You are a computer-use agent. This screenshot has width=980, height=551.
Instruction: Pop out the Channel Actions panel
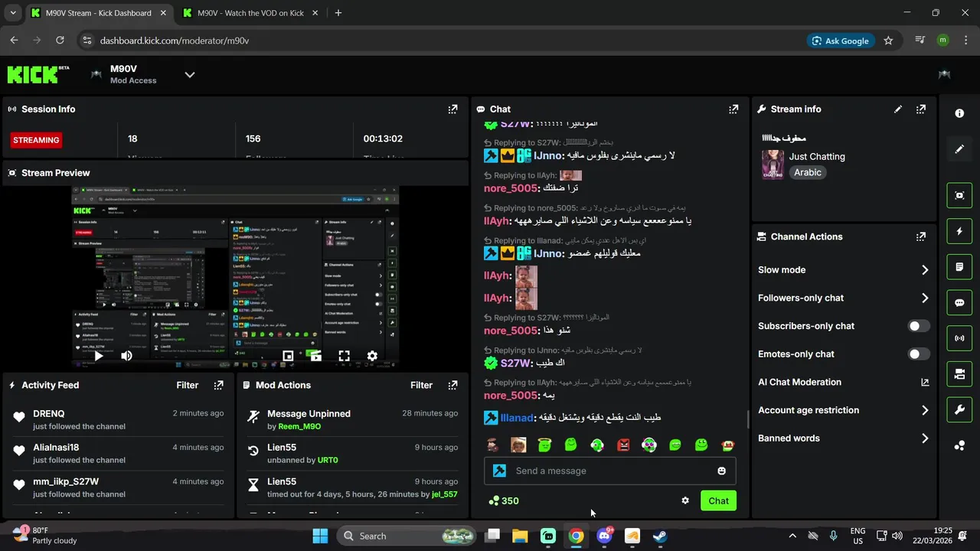921,237
